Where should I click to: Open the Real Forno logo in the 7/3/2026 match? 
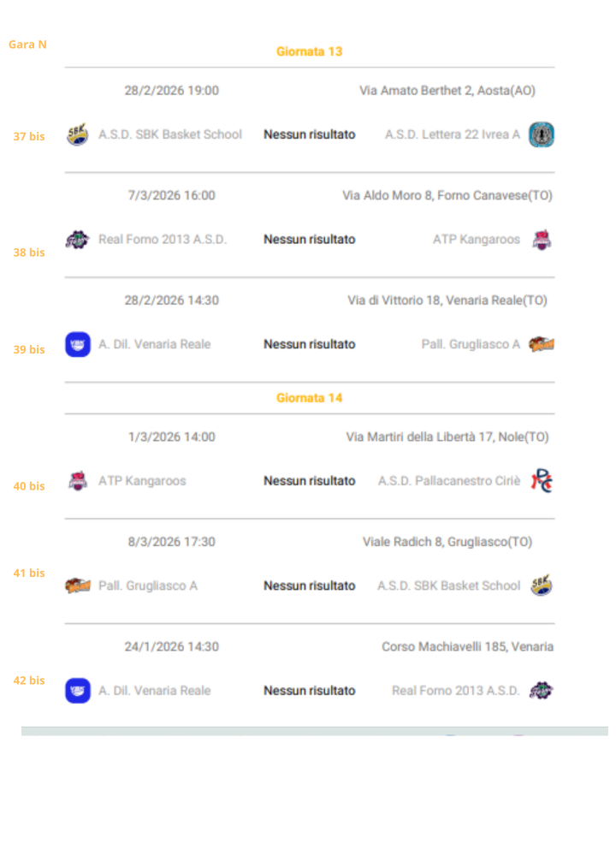click(x=77, y=240)
